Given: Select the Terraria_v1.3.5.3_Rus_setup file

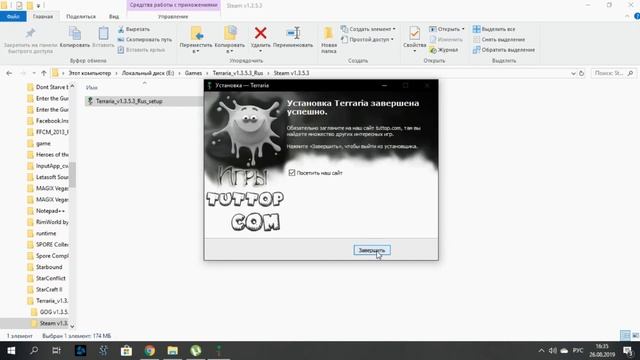Looking at the screenshot, I should (x=129, y=101).
